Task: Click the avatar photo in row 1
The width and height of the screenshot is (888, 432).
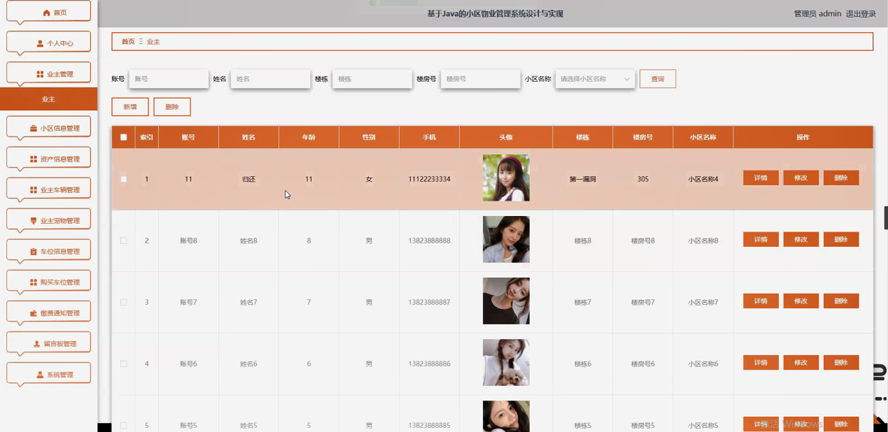Action: 506,178
